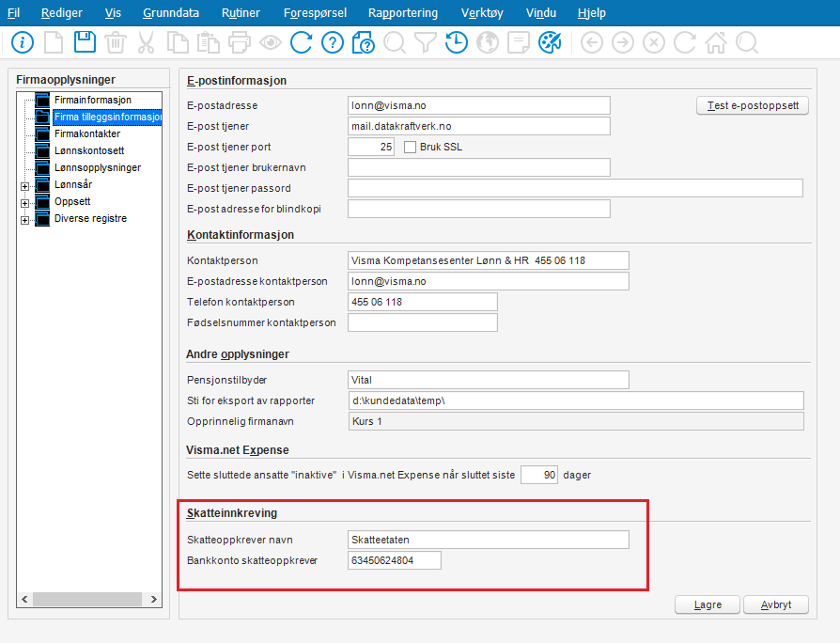
Task: Click the home icon in toolbar
Action: pyautogui.click(x=716, y=42)
